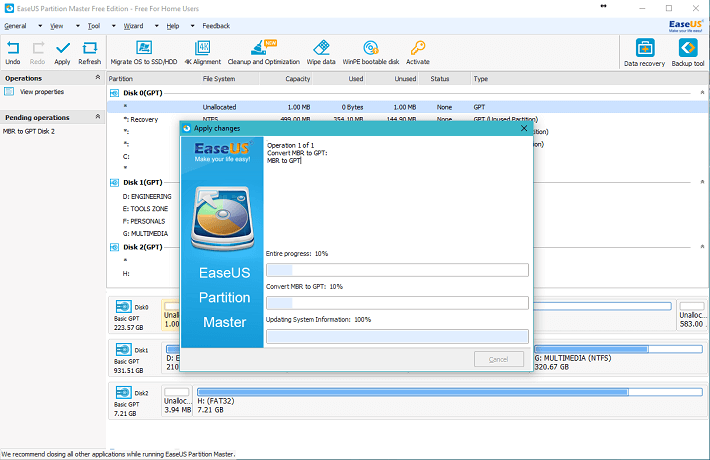Click the Disk 2(GPT) disk icon
The image size is (710, 460).
115,247
